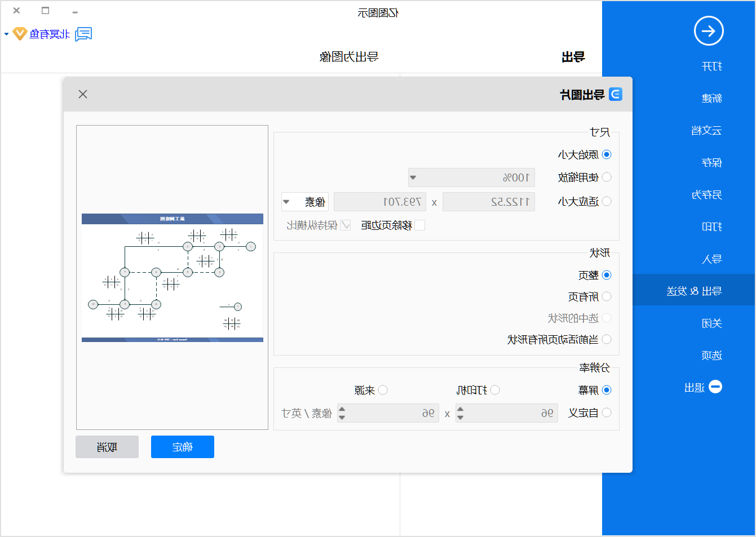756x537 pixels.
Task: Open the 像素 unit dropdown
Action: tap(305, 202)
